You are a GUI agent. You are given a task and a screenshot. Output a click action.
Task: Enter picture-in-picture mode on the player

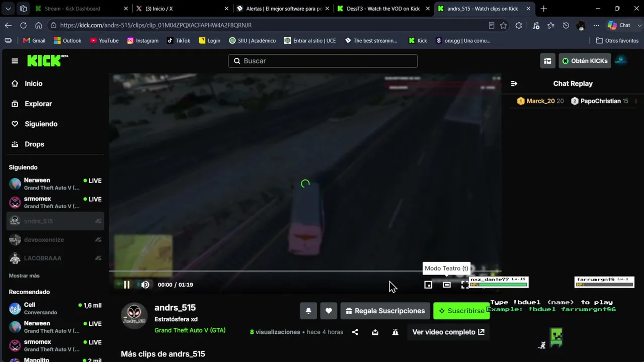pos(428,285)
